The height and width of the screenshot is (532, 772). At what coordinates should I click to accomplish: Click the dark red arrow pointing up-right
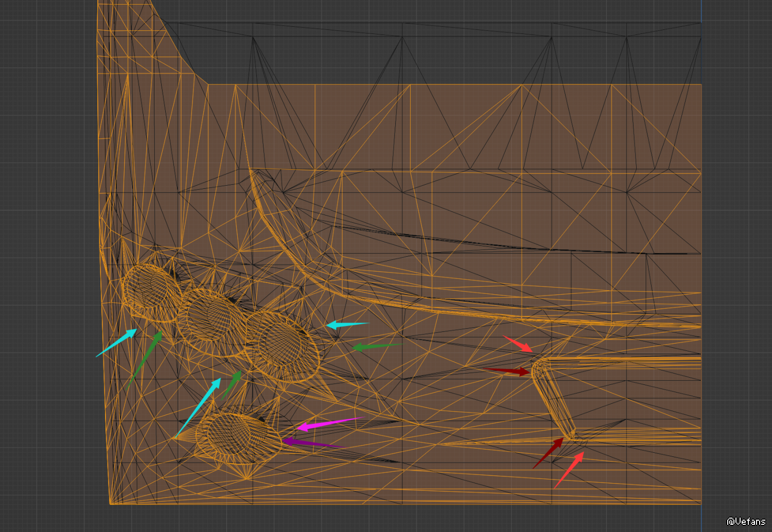(x=549, y=453)
